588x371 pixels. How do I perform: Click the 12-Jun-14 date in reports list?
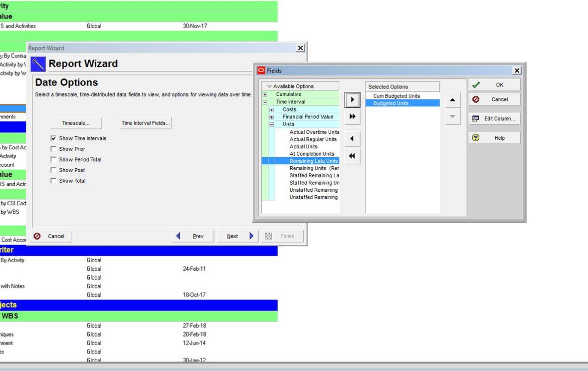(194, 343)
